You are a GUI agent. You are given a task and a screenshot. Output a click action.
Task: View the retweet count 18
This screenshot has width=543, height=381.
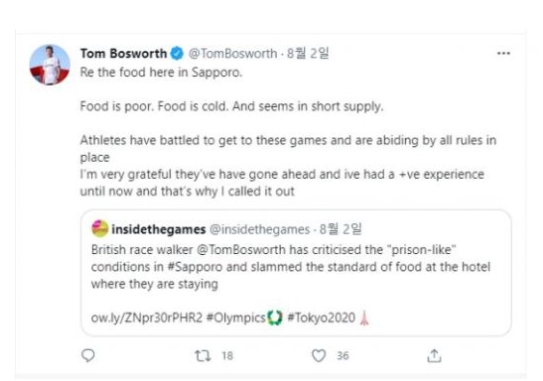(227, 356)
